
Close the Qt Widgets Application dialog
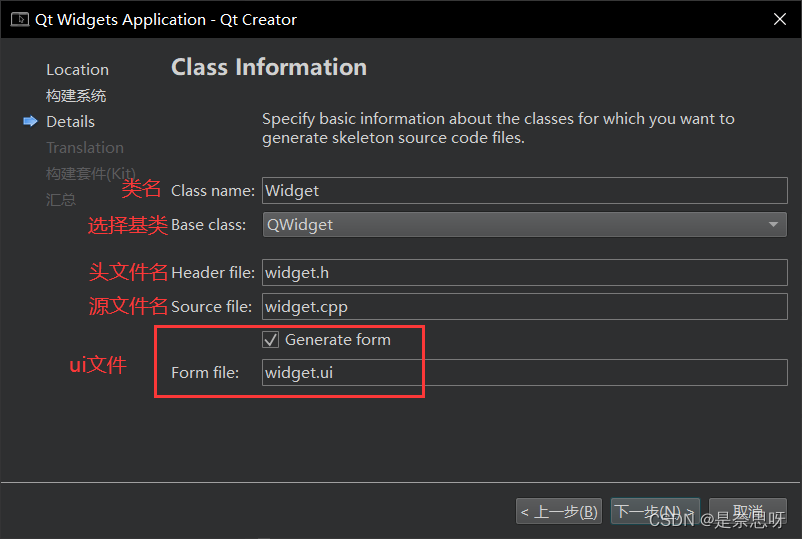(779, 19)
